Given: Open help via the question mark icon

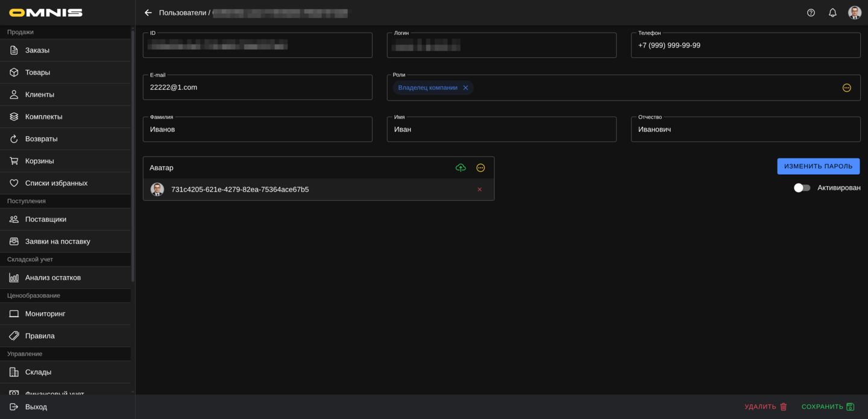Looking at the screenshot, I should coord(811,13).
